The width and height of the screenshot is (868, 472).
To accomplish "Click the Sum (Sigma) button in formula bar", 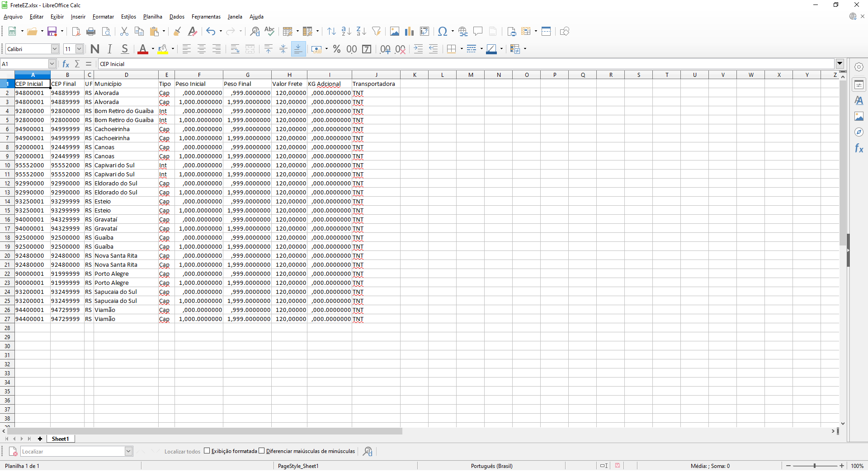I will point(77,64).
